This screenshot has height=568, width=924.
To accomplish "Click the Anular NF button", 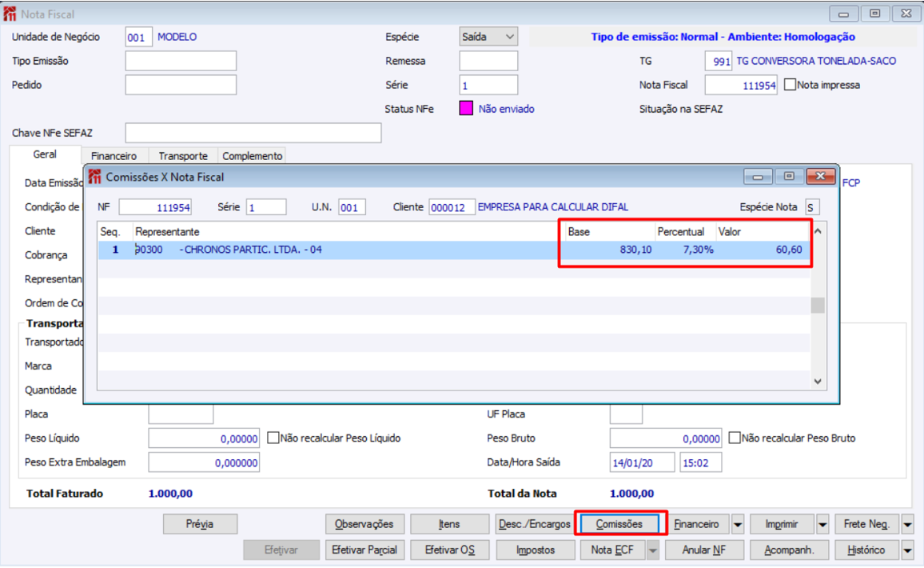I will click(704, 550).
